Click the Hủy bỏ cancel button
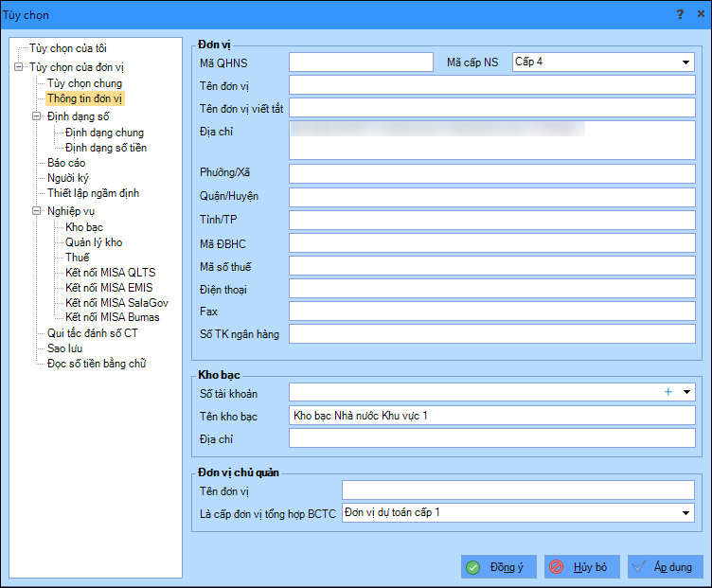Viewport: 712px width, 588px height. [x=582, y=566]
